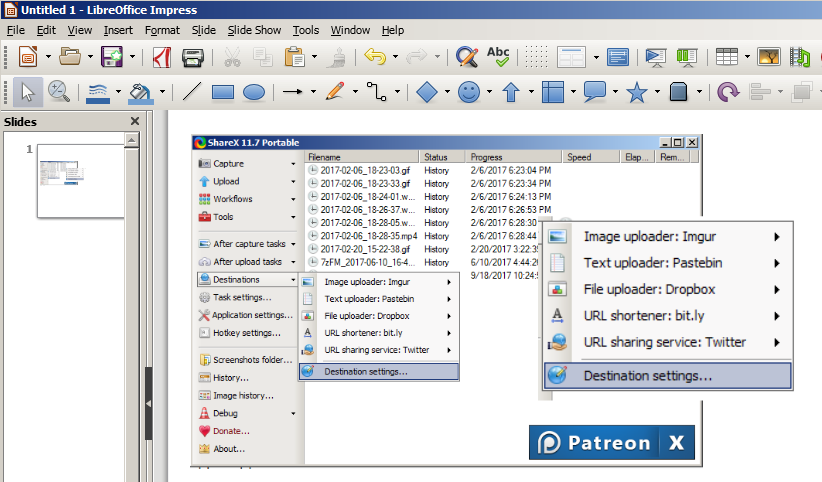Screen dimensions: 822x482
Task: Open the New icon dropdown arrow
Action: [48, 57]
